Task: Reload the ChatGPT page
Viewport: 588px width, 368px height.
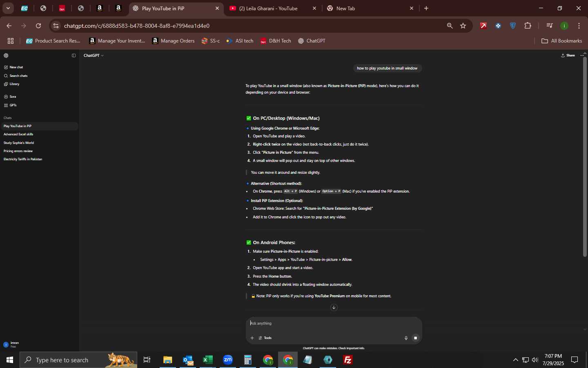Action: point(38,26)
